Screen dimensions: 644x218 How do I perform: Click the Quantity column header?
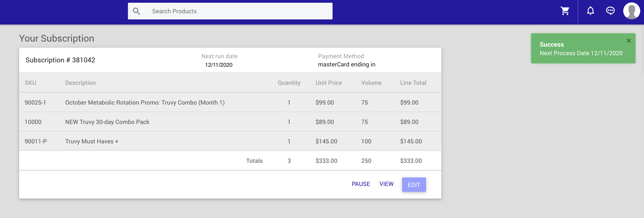[x=289, y=83]
